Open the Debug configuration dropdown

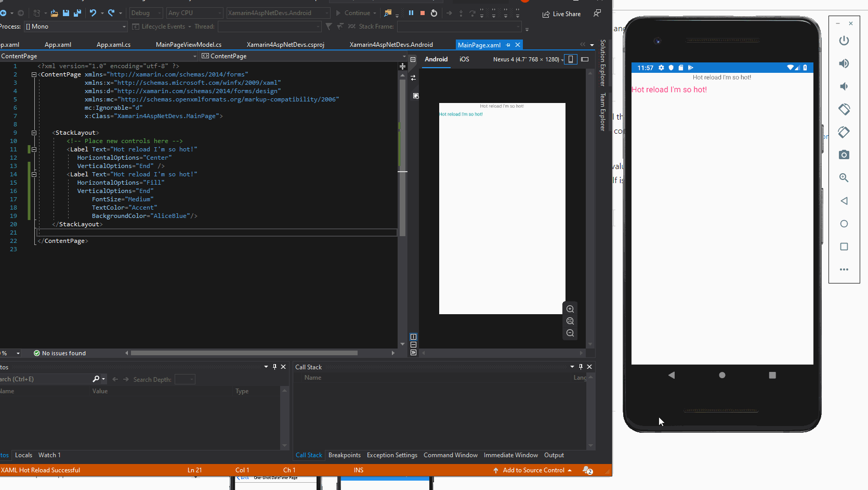(146, 13)
